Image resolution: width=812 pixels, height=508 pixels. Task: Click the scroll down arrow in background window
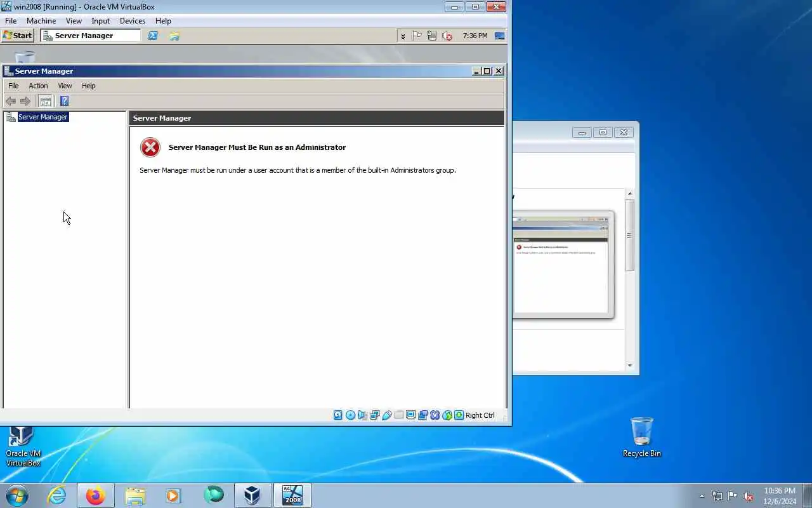[x=630, y=365]
